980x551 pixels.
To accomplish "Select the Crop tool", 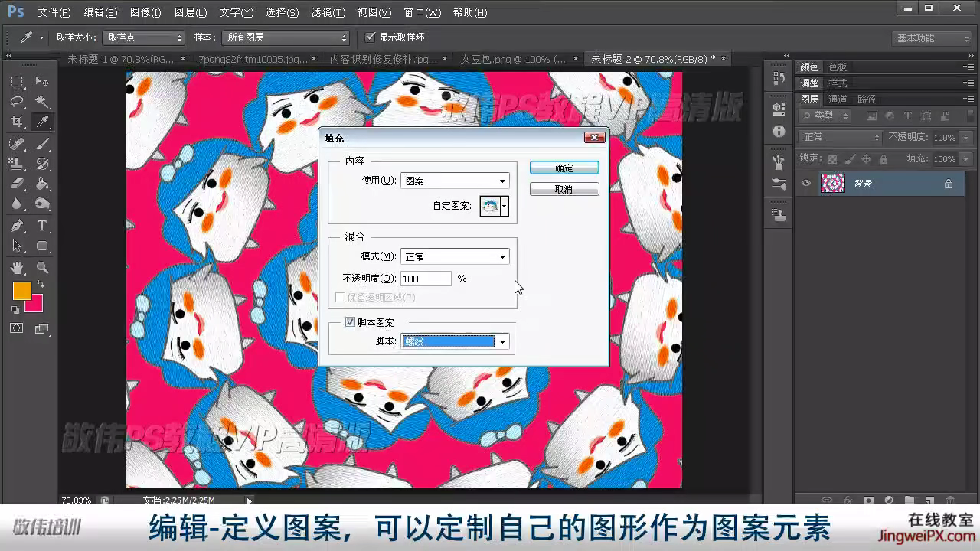I will point(17,122).
